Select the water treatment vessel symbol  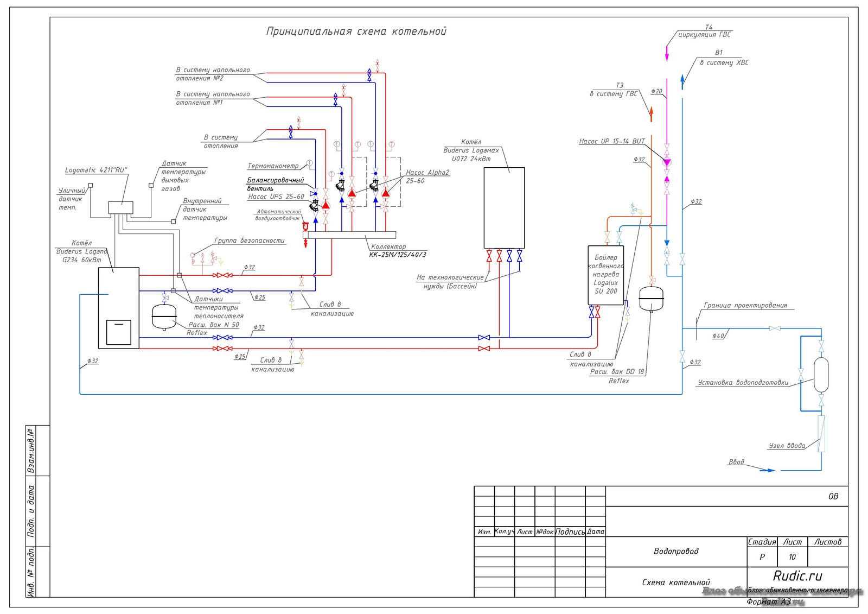point(821,375)
